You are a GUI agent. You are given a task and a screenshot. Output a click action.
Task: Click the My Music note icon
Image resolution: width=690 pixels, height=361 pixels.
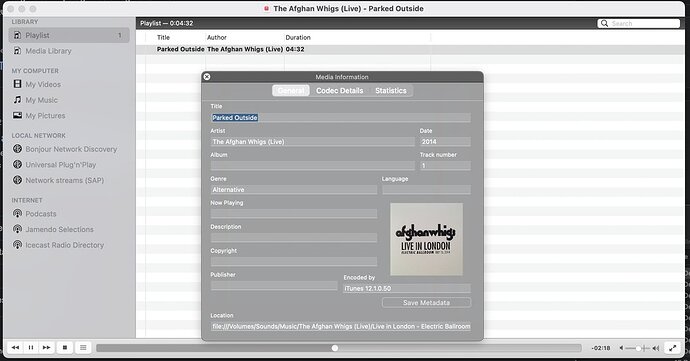pos(17,100)
